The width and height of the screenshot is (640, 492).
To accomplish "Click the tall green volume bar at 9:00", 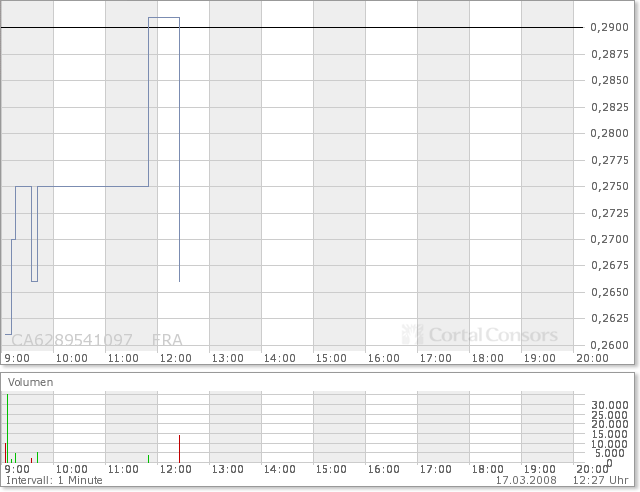I will (7, 428).
